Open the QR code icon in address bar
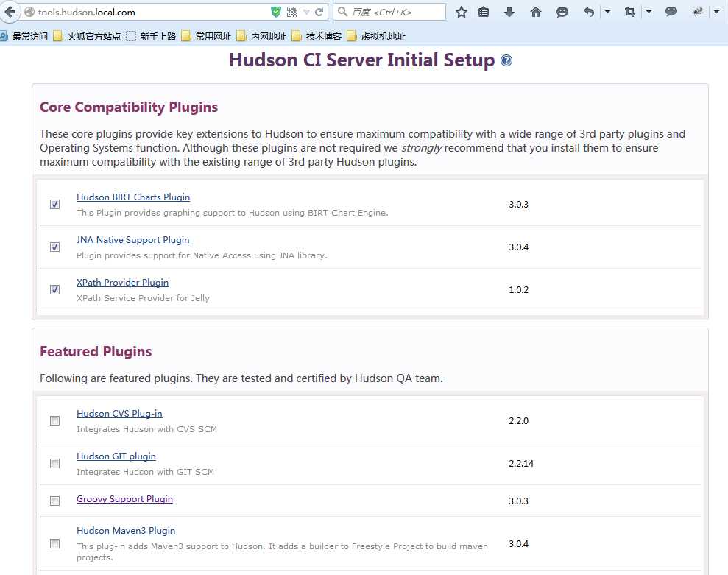The image size is (728, 575). (x=292, y=12)
